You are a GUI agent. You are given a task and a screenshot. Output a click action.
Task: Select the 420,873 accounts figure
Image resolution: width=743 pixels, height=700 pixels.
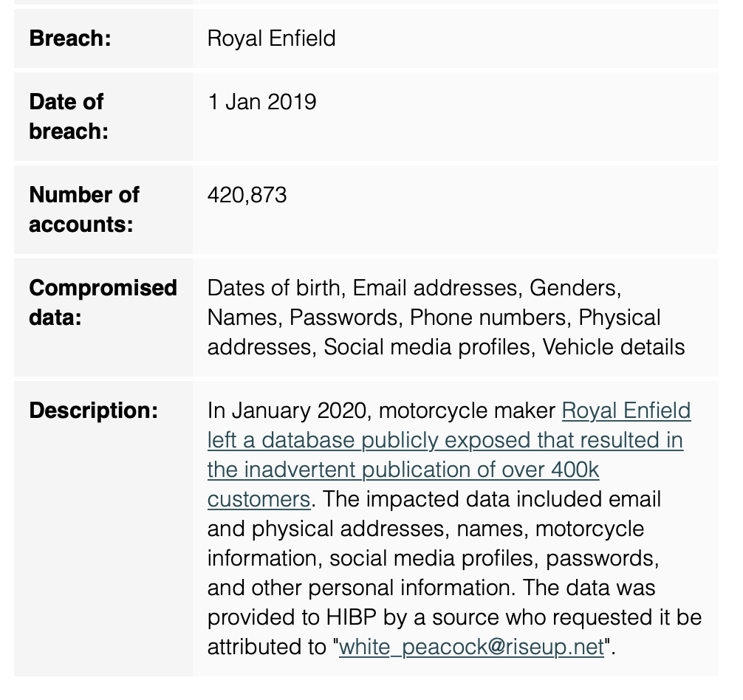pos(247,196)
